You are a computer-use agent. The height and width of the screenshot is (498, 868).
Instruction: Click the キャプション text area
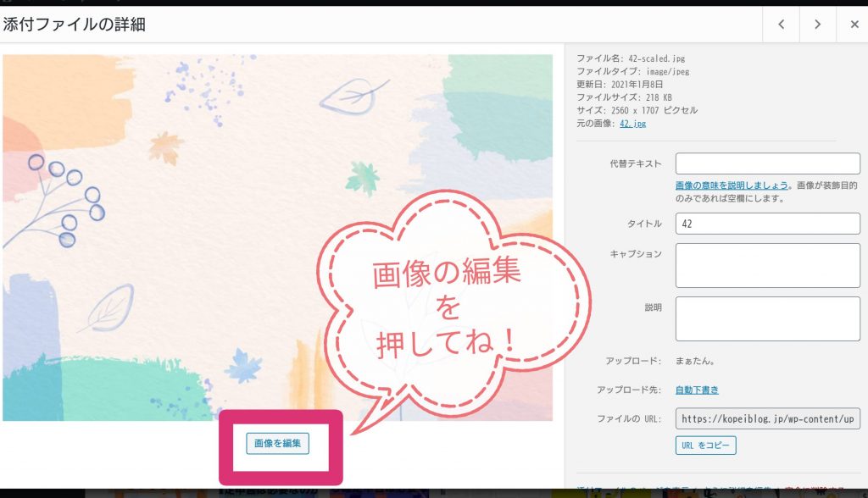[767, 266]
